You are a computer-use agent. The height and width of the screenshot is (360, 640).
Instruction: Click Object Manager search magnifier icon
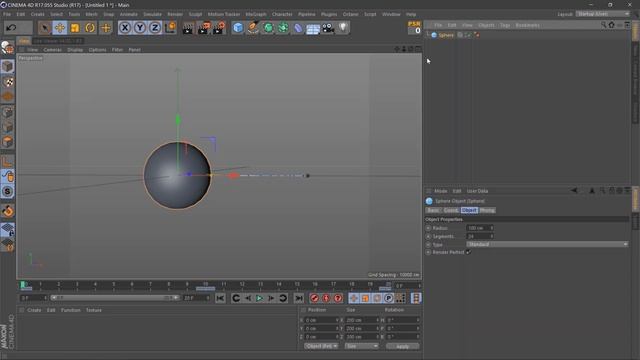(603, 25)
